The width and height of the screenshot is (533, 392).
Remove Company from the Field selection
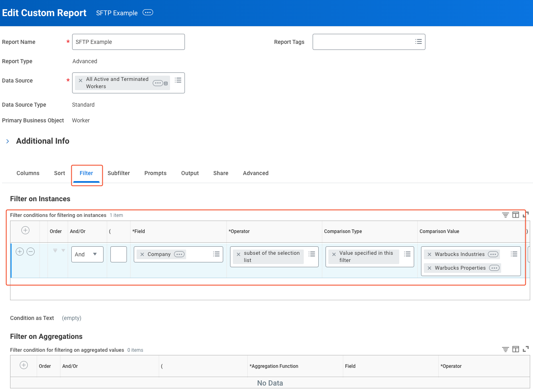142,254
